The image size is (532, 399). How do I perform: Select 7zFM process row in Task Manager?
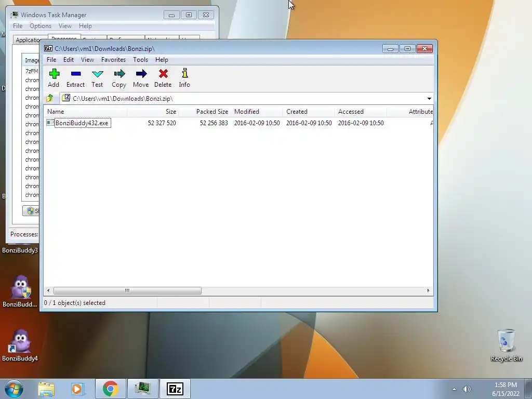point(31,71)
